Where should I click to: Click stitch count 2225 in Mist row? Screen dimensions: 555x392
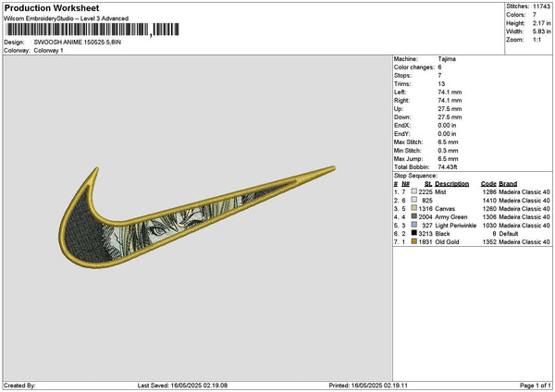(x=425, y=191)
